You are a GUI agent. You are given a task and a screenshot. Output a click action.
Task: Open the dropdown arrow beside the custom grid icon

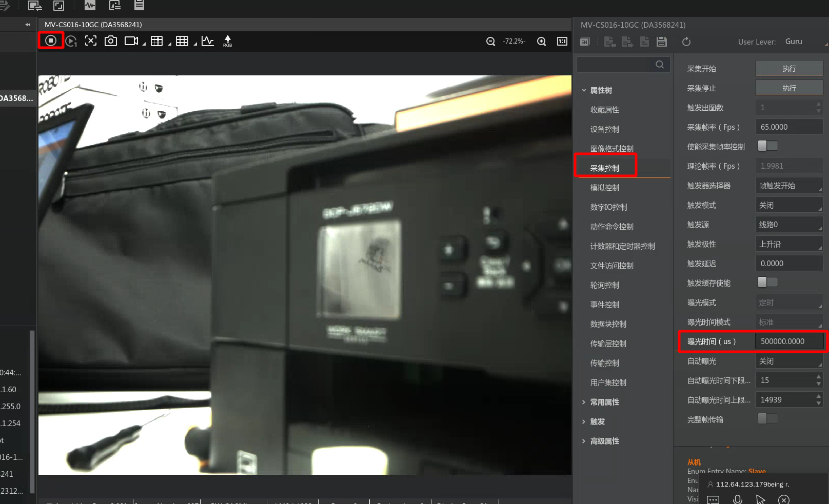click(x=170, y=44)
